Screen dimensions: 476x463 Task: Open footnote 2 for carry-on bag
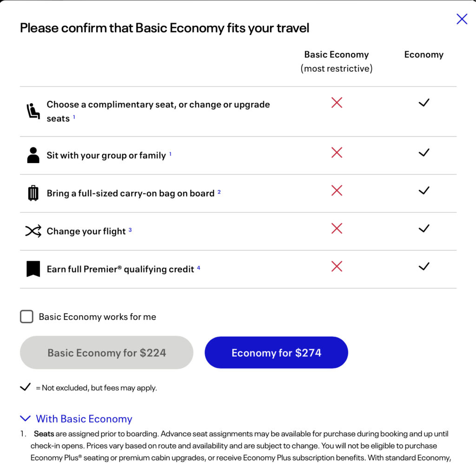[219, 192]
